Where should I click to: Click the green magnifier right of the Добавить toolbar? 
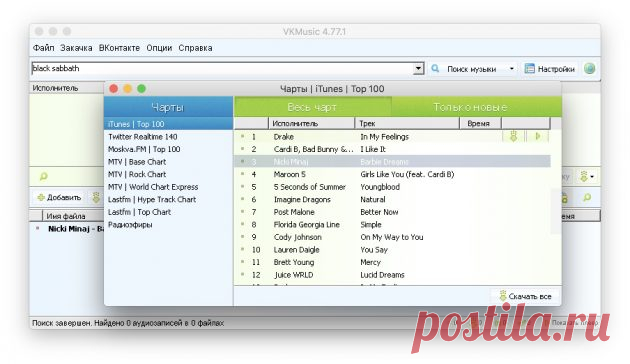pyautogui.click(x=587, y=197)
